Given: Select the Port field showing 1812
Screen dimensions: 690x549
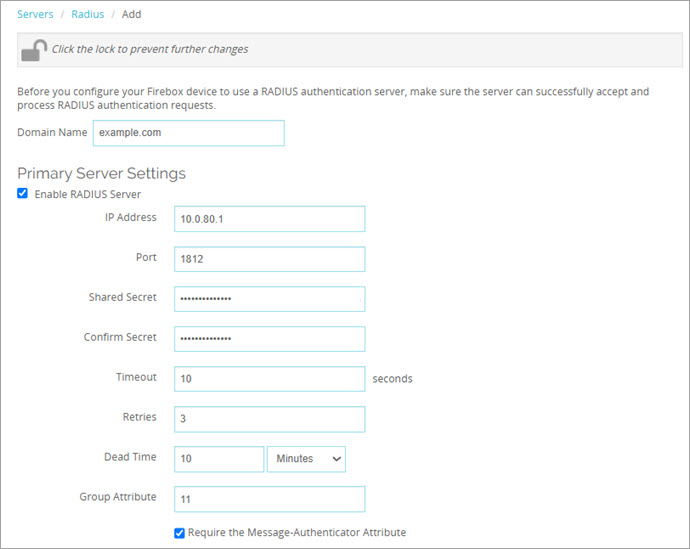Looking at the screenshot, I should (269, 259).
